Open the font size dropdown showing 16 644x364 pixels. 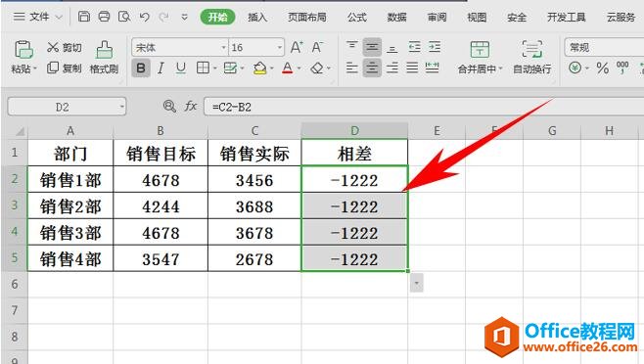280,48
